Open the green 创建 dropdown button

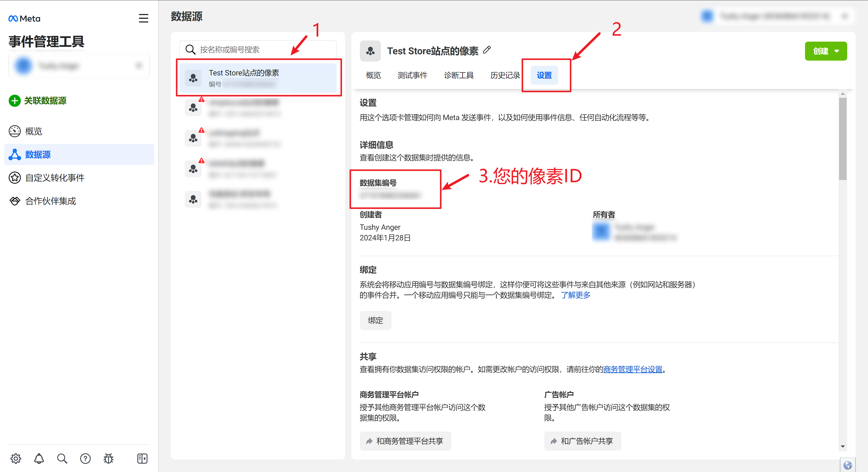click(826, 51)
